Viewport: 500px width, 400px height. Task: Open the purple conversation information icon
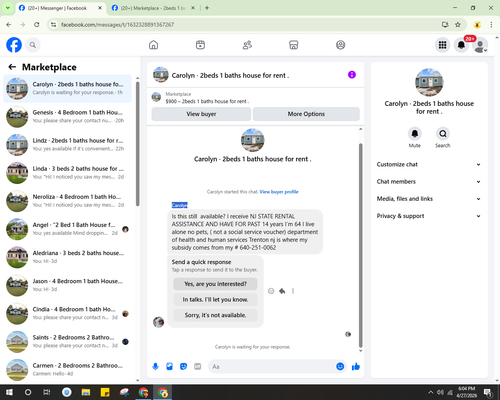tap(352, 75)
